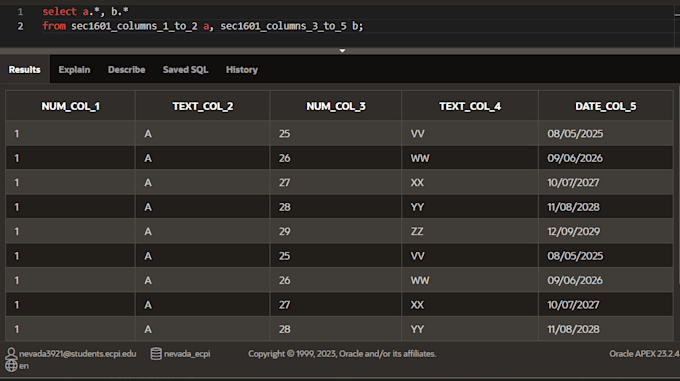The height and width of the screenshot is (381, 680).
Task: Open the Describe tab
Action: (x=126, y=69)
